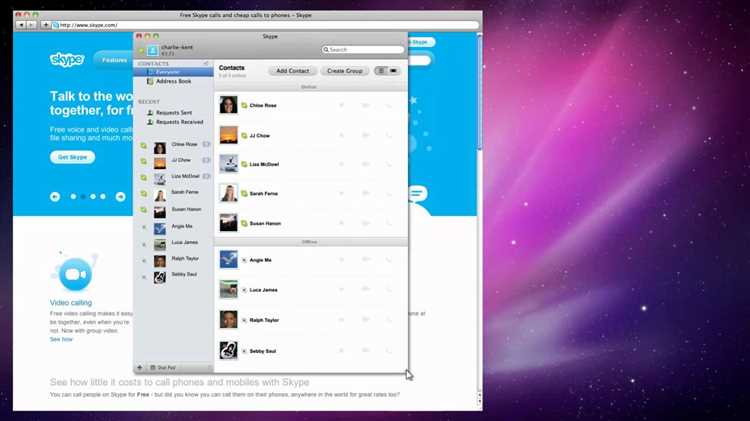Click call icon in Ralph Taylor row
The width and height of the screenshot is (750, 421).
click(388, 320)
